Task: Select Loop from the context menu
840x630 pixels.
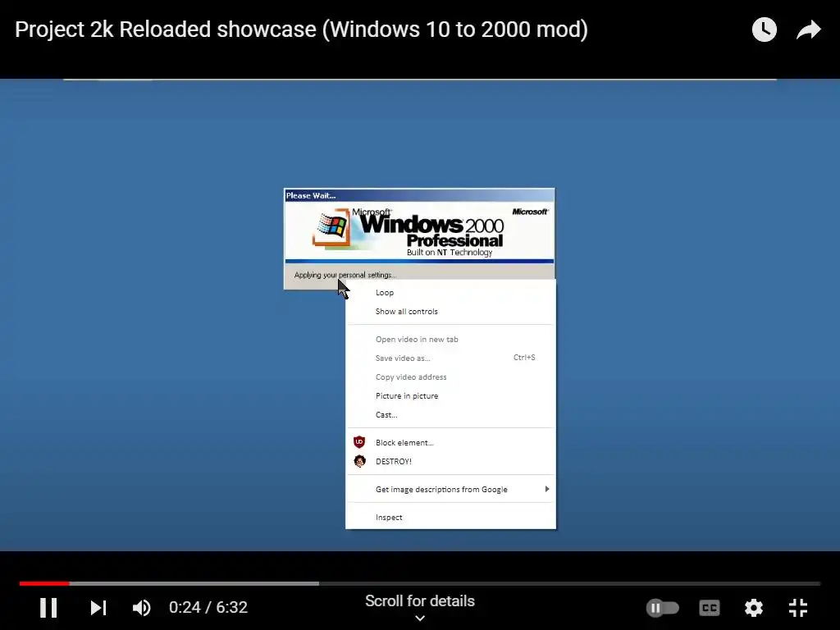Action: (x=450, y=293)
